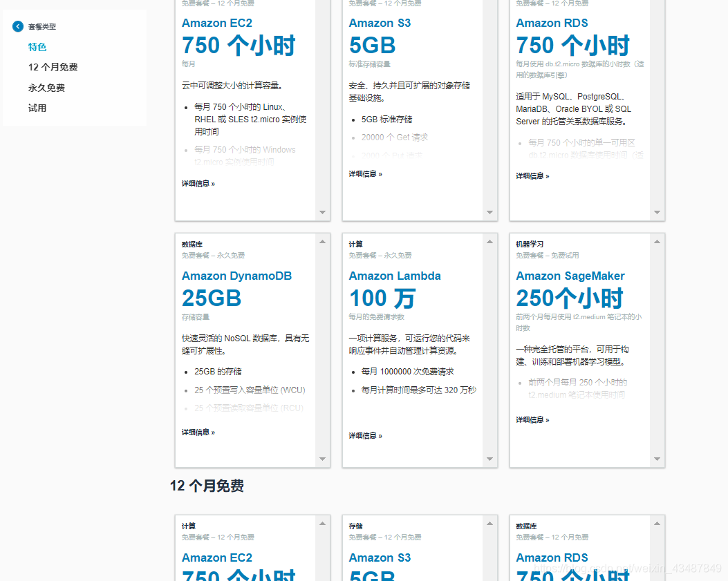Click 详细信息 in the top EC2 card
This screenshot has height=581, width=728.
[x=198, y=184]
